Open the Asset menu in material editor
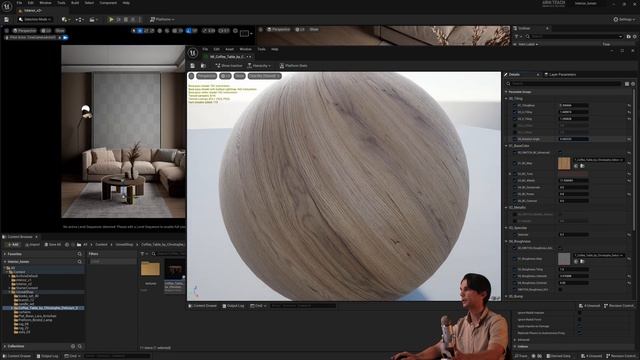This screenshot has width=640, height=360. (230, 49)
